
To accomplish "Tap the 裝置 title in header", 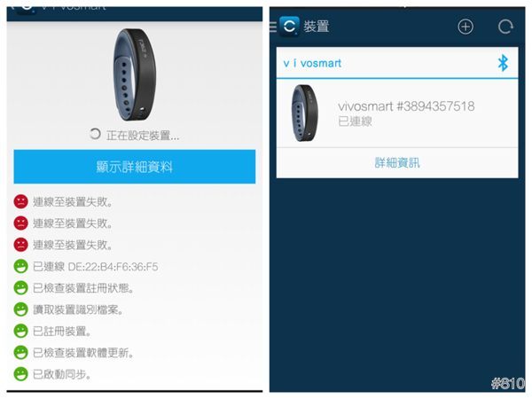I will (317, 27).
